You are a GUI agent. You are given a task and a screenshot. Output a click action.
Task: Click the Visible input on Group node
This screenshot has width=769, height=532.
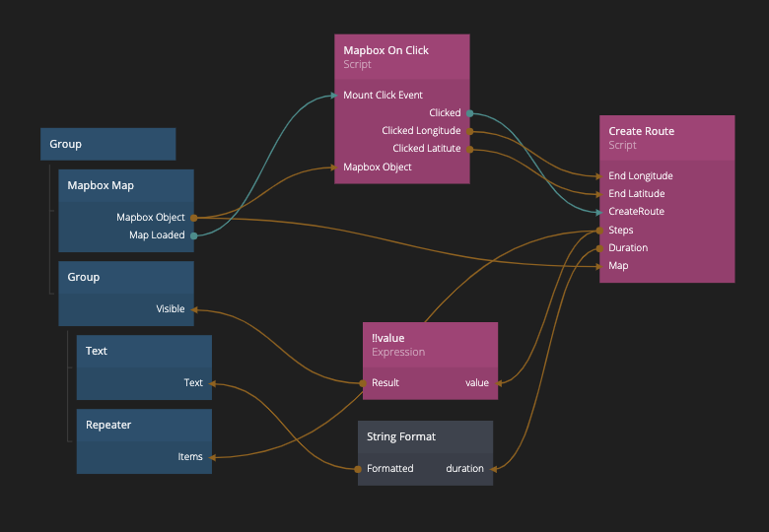point(193,309)
